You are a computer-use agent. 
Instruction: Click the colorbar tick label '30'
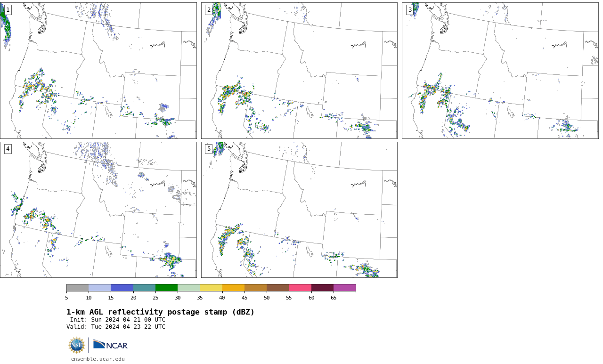point(178,298)
